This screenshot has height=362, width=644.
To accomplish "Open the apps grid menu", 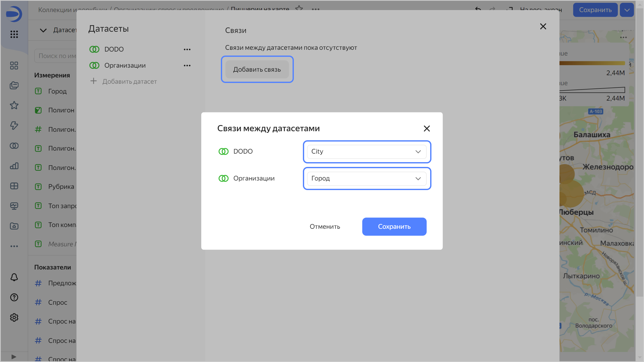I will coord(14,34).
